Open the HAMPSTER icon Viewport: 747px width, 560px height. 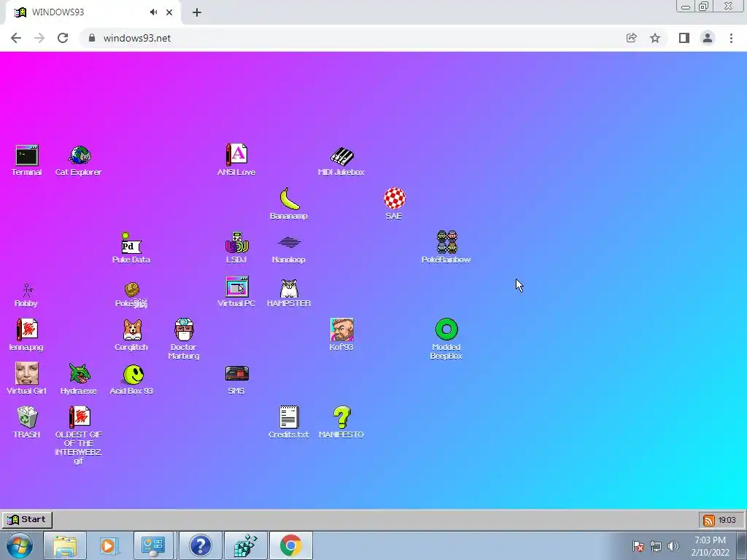[x=289, y=292]
